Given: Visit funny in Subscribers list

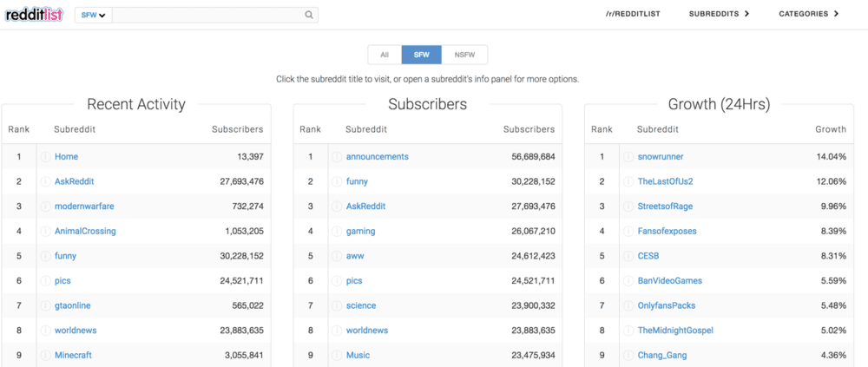Looking at the screenshot, I should pyautogui.click(x=357, y=181).
